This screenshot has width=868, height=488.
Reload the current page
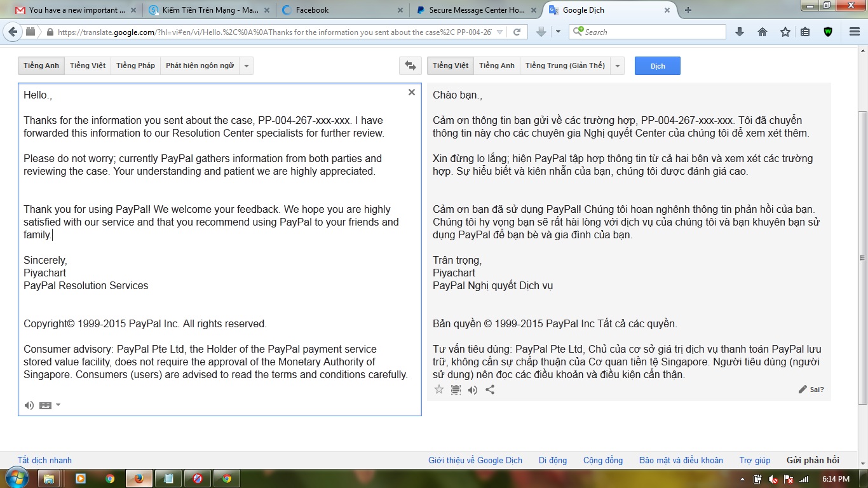coord(517,32)
